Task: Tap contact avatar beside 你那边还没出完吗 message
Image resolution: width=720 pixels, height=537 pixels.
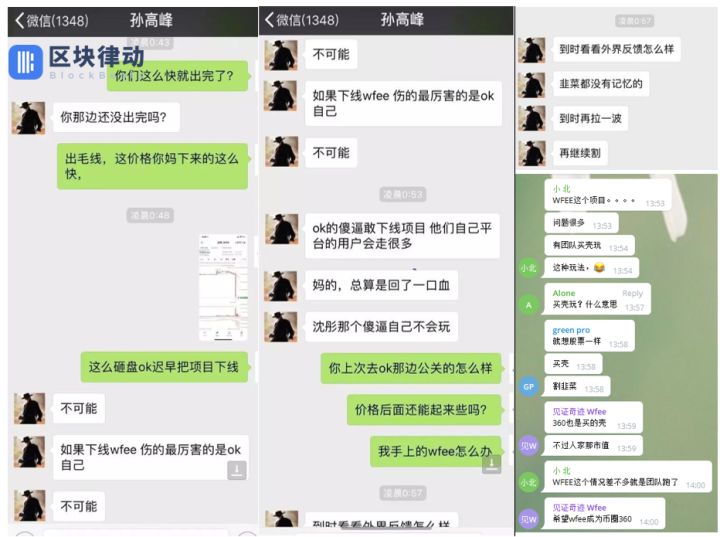Action: 28,118
